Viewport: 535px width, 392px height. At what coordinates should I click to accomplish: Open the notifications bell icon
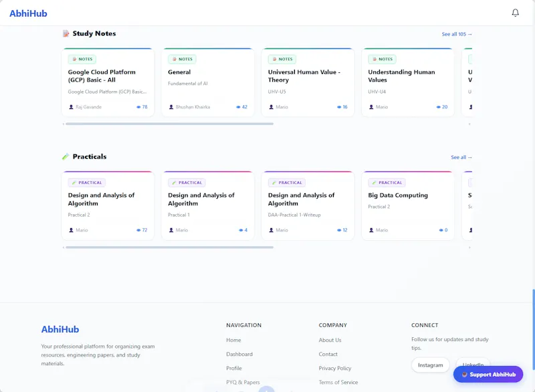coord(515,13)
